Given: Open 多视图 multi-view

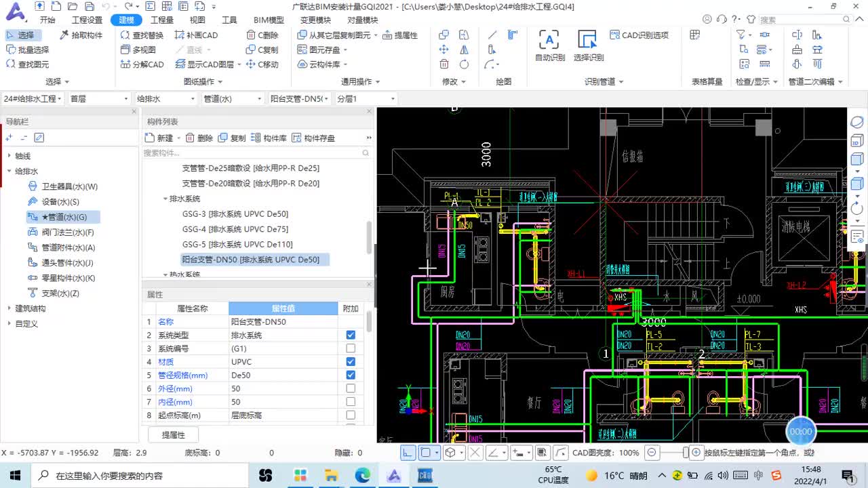Looking at the screenshot, I should [138, 49].
